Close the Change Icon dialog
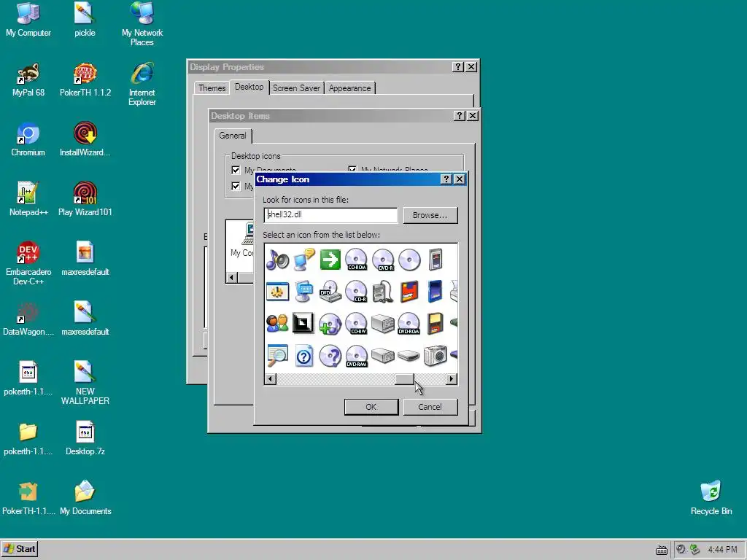Image resolution: width=747 pixels, height=560 pixels. [x=460, y=179]
